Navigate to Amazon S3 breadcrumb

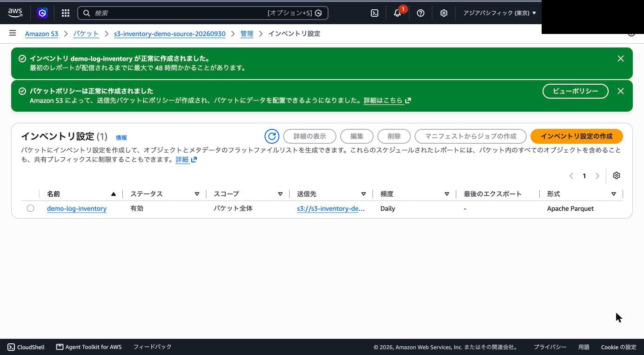coord(41,33)
